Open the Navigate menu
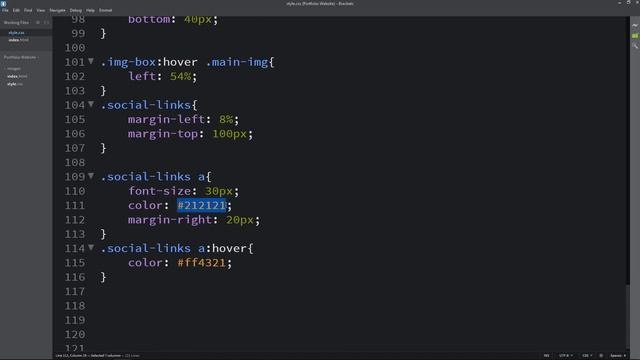 (x=57, y=10)
